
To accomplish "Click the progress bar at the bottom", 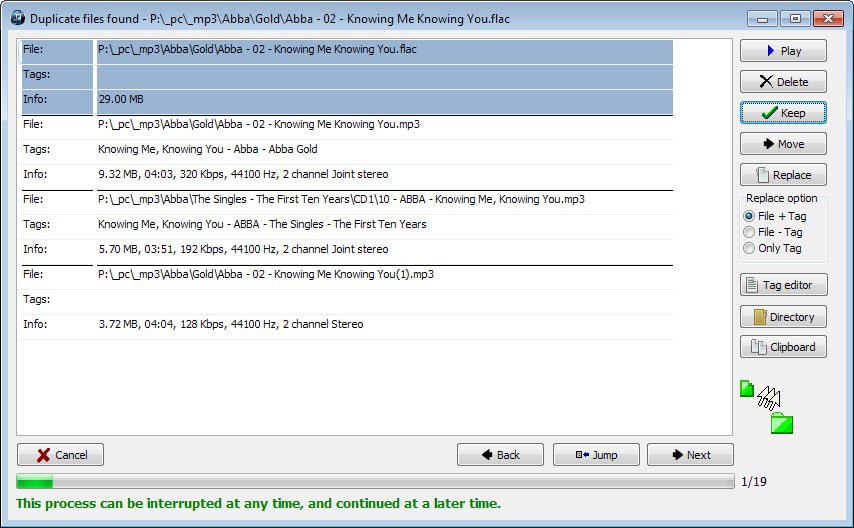I will coord(375,482).
